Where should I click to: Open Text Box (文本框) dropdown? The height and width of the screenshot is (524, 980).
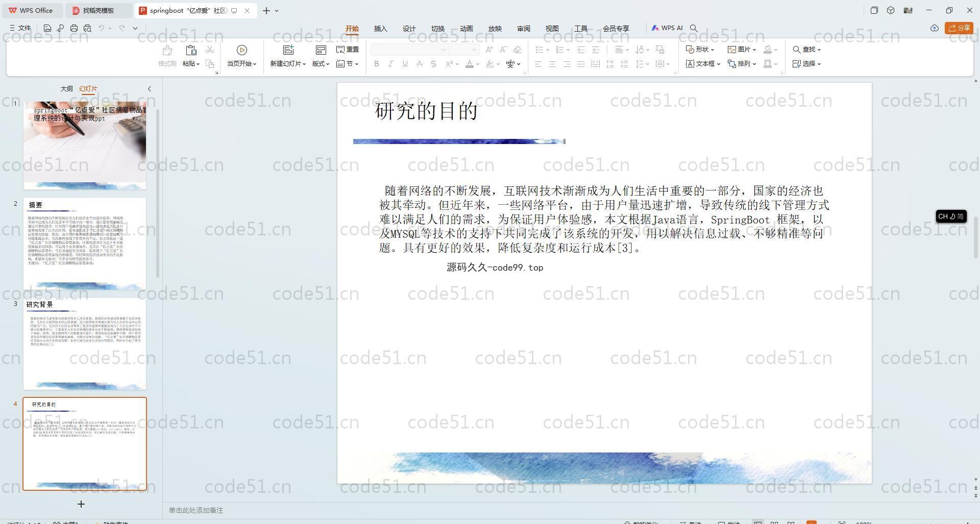[x=703, y=64]
